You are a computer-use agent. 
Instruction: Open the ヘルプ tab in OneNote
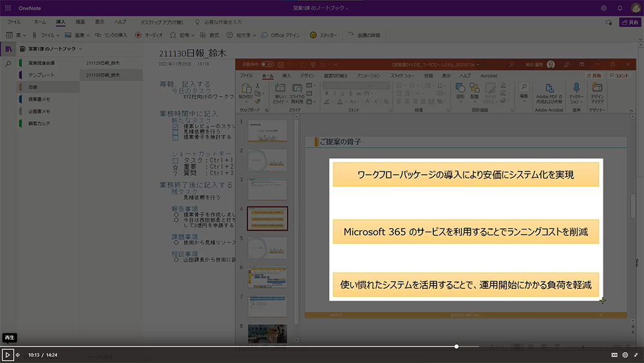(120, 22)
